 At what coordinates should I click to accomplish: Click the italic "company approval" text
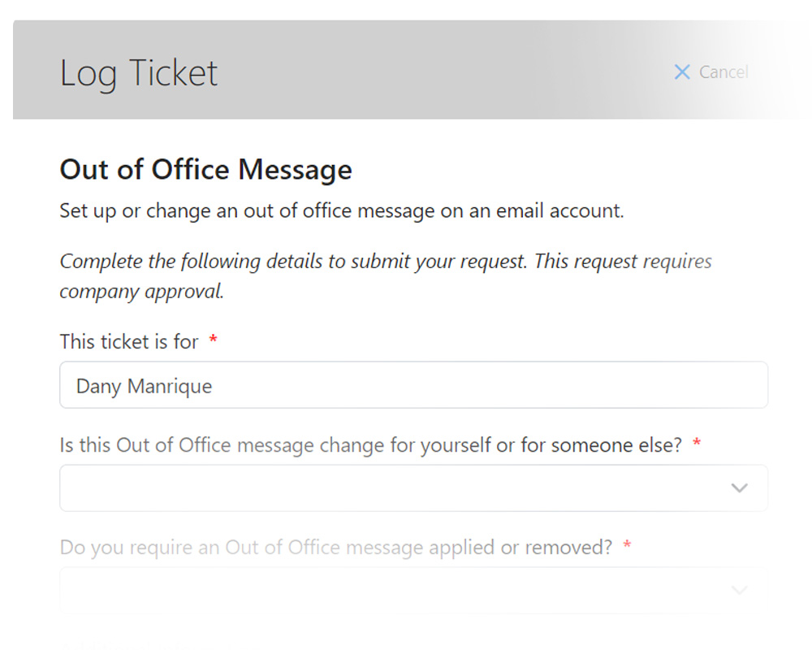[x=140, y=292]
